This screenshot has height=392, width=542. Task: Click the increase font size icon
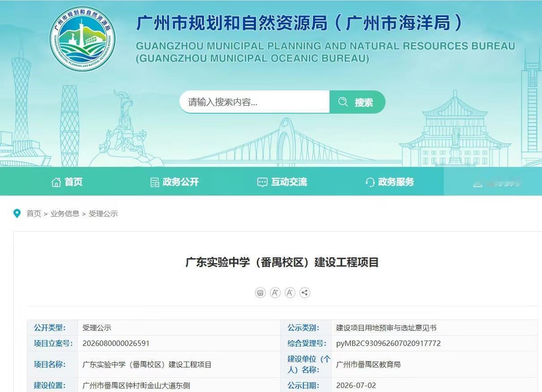tap(275, 293)
